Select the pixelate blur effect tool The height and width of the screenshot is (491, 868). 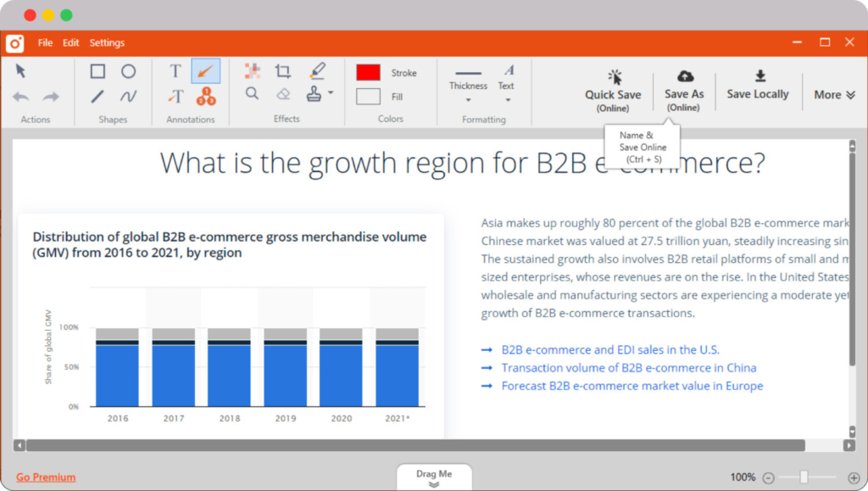pyautogui.click(x=253, y=71)
